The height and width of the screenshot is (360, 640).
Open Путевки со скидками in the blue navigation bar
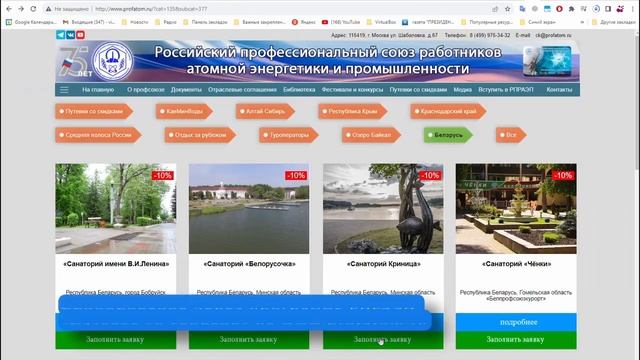pos(418,89)
